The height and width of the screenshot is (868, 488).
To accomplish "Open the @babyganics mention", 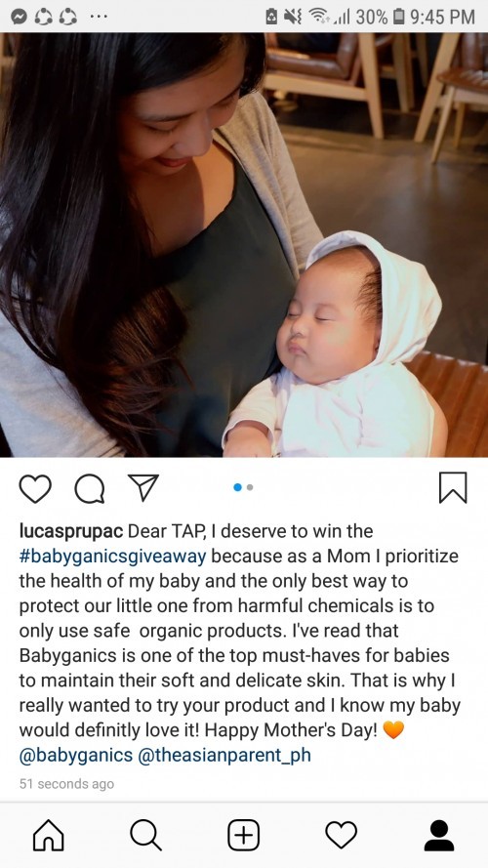I will point(76,755).
